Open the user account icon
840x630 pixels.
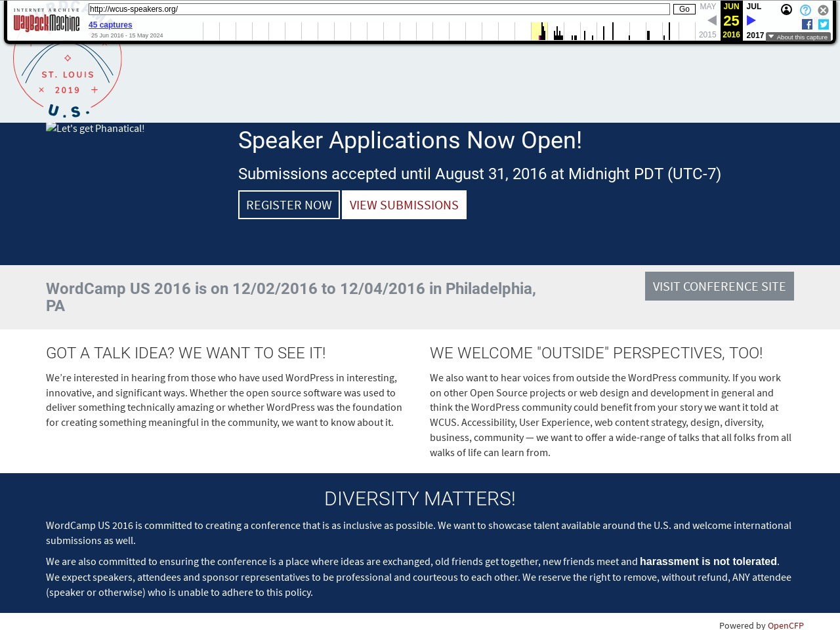[786, 10]
